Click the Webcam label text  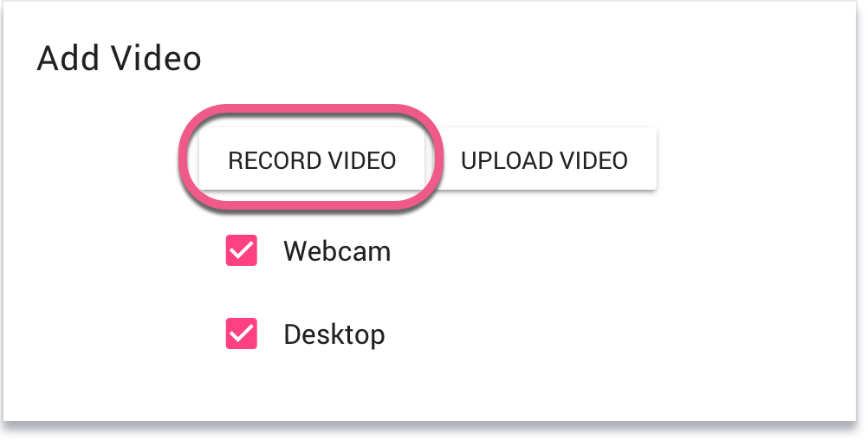pyautogui.click(x=337, y=251)
